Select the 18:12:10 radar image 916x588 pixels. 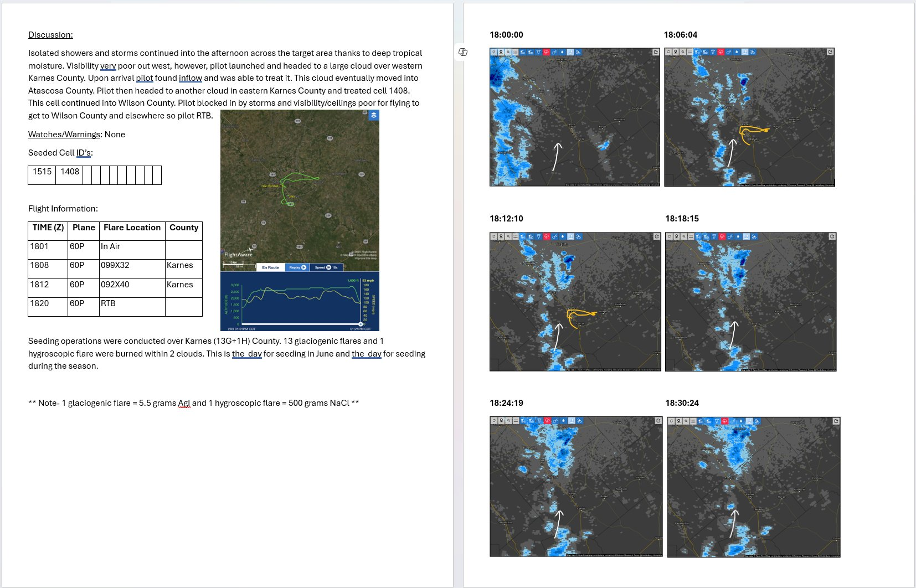click(x=575, y=302)
